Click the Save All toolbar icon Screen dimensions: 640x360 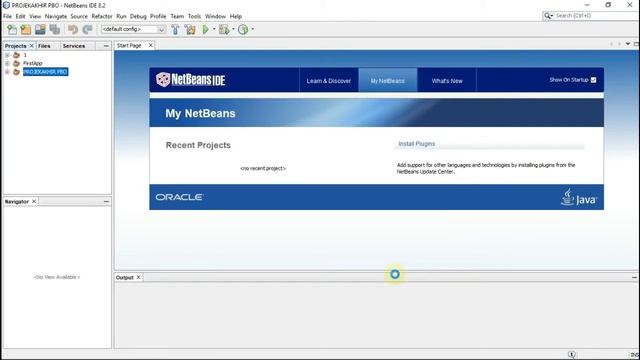coord(55,29)
